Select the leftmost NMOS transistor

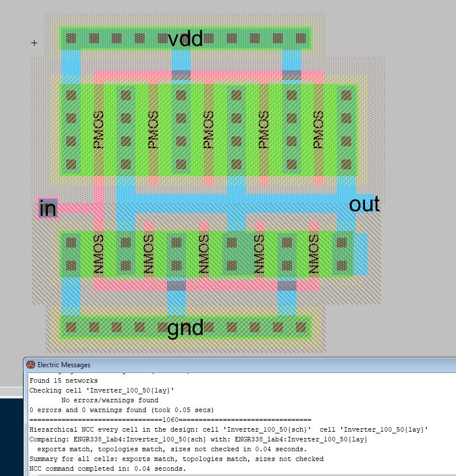(x=98, y=254)
